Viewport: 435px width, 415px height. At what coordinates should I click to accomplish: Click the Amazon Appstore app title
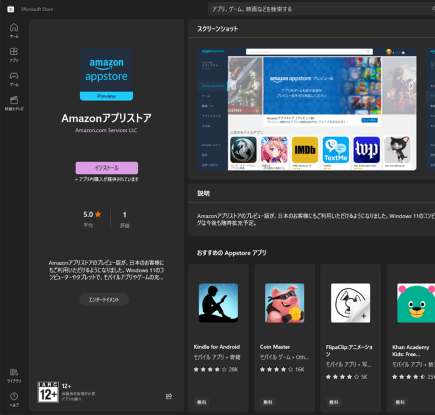106,118
